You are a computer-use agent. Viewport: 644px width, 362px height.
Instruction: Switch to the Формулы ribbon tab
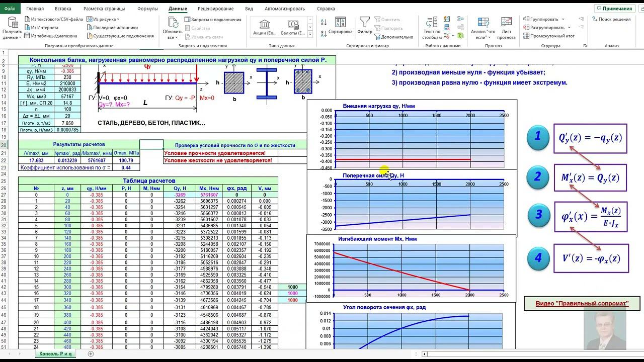pos(147,9)
